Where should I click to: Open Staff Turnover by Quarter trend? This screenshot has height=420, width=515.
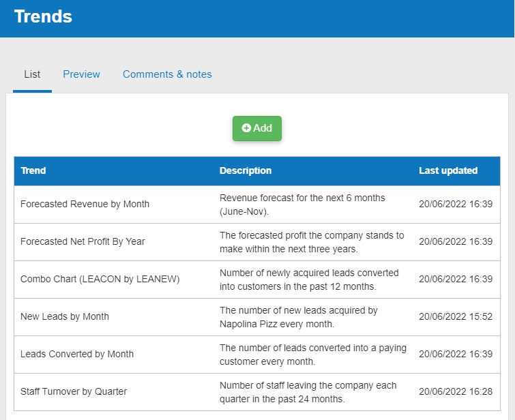tap(74, 391)
